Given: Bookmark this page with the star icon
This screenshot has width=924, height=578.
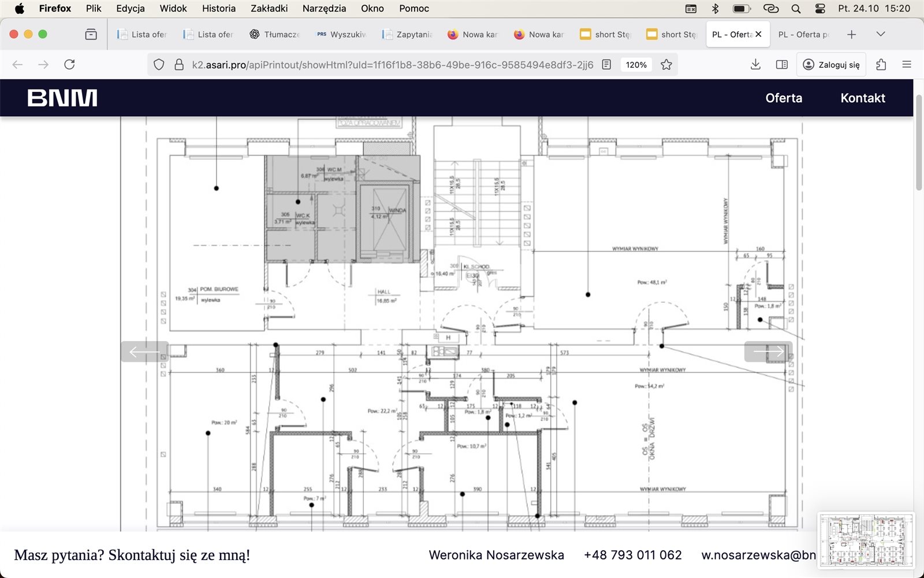Looking at the screenshot, I should point(666,65).
